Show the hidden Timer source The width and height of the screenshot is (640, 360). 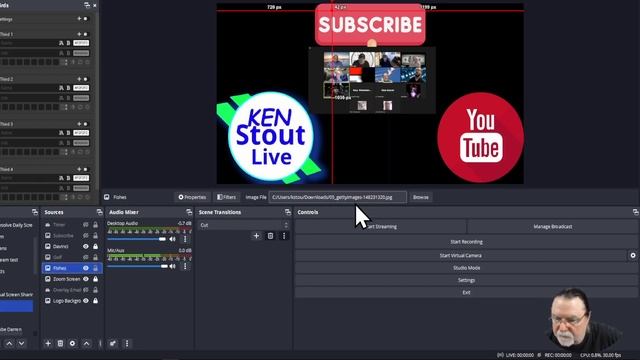[x=86, y=225]
